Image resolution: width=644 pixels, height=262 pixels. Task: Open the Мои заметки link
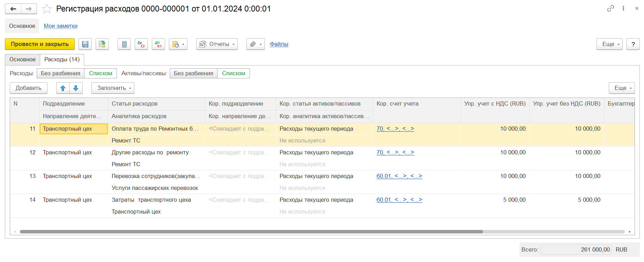click(61, 26)
